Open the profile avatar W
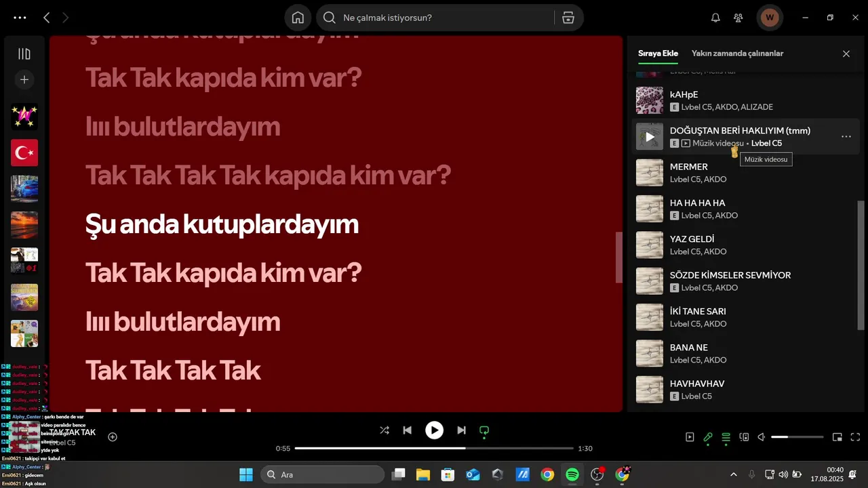The width and height of the screenshot is (868, 488). pos(770,18)
